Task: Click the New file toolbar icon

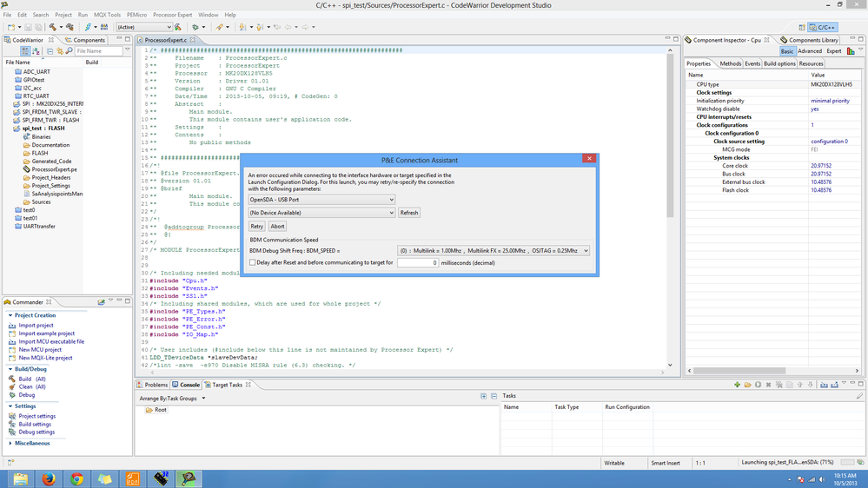Action: point(11,27)
